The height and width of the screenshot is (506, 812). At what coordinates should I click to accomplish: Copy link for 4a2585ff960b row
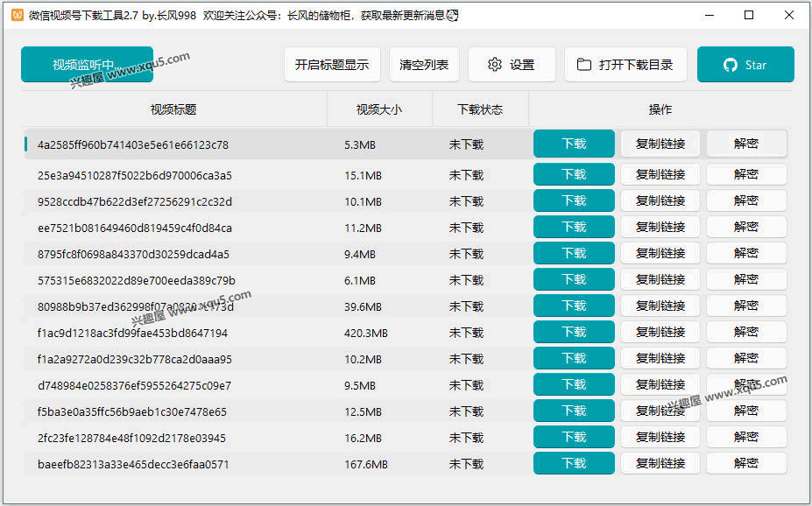[x=660, y=144]
